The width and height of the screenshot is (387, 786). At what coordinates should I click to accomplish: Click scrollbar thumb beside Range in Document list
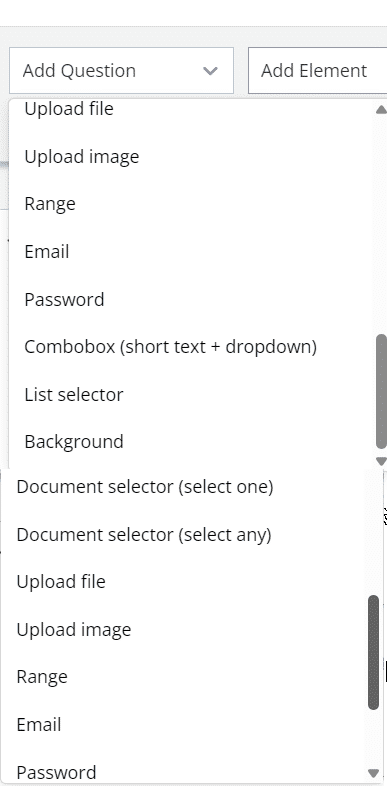pyautogui.click(x=373, y=652)
